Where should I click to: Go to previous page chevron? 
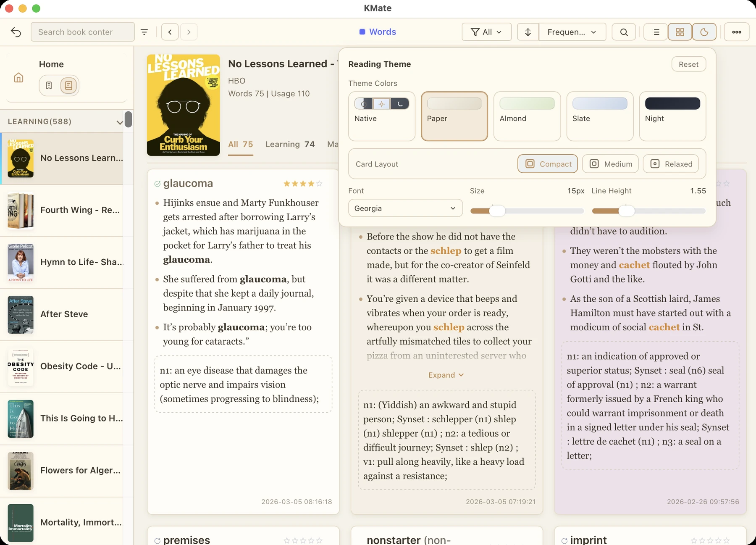pyautogui.click(x=170, y=32)
